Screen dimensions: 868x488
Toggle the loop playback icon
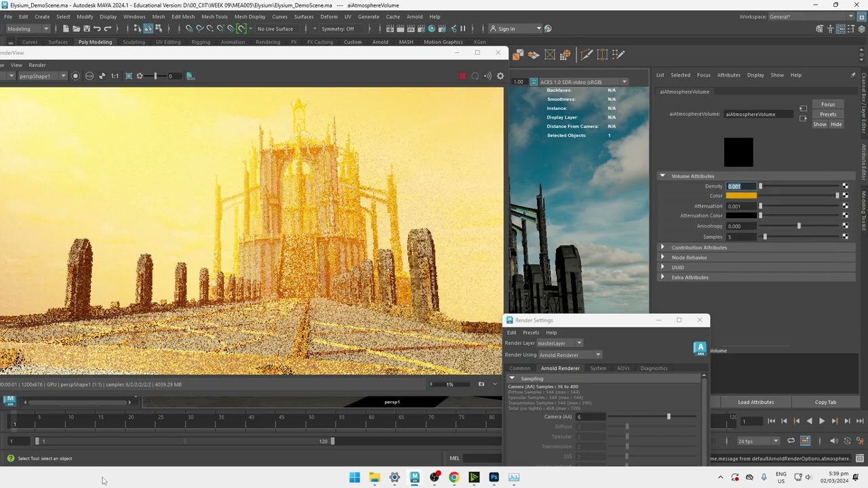(x=791, y=441)
